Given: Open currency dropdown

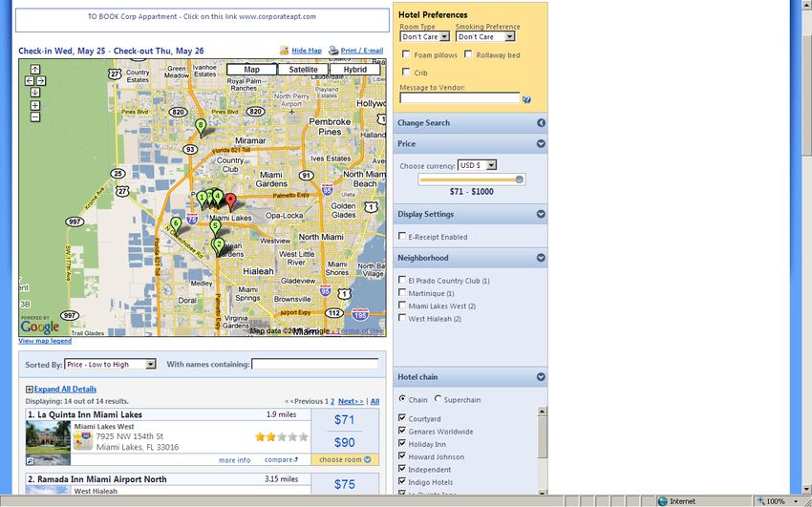Looking at the screenshot, I should tap(477, 165).
